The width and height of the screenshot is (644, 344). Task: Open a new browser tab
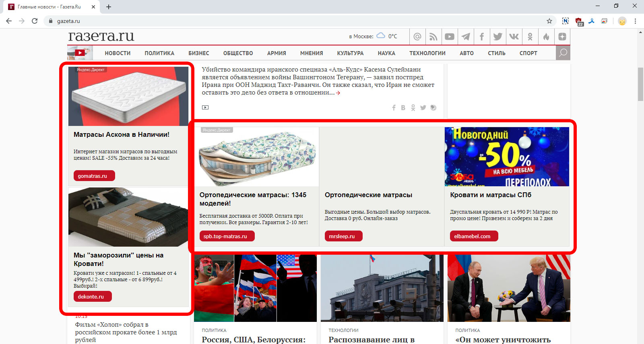click(109, 6)
